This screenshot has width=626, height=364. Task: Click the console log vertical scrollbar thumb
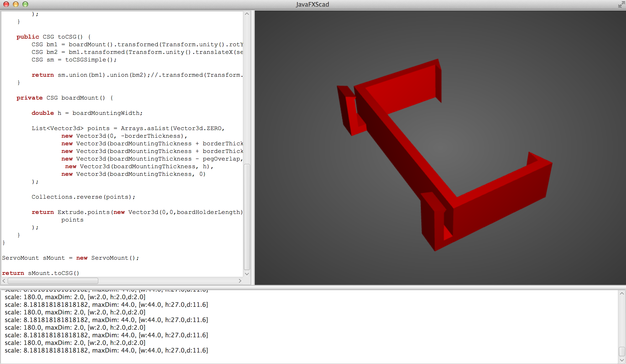point(622,352)
